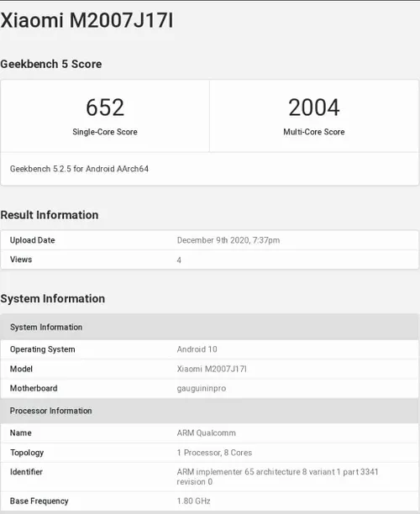Select the gauguininpro motherboard value
This screenshot has height=514, width=420.
[202, 389]
